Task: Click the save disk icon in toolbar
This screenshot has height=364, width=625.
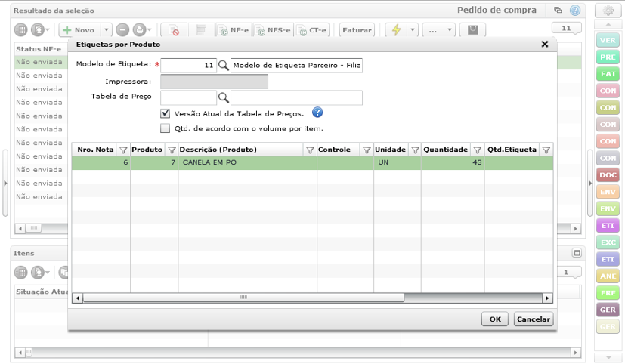Action: [x=473, y=30]
